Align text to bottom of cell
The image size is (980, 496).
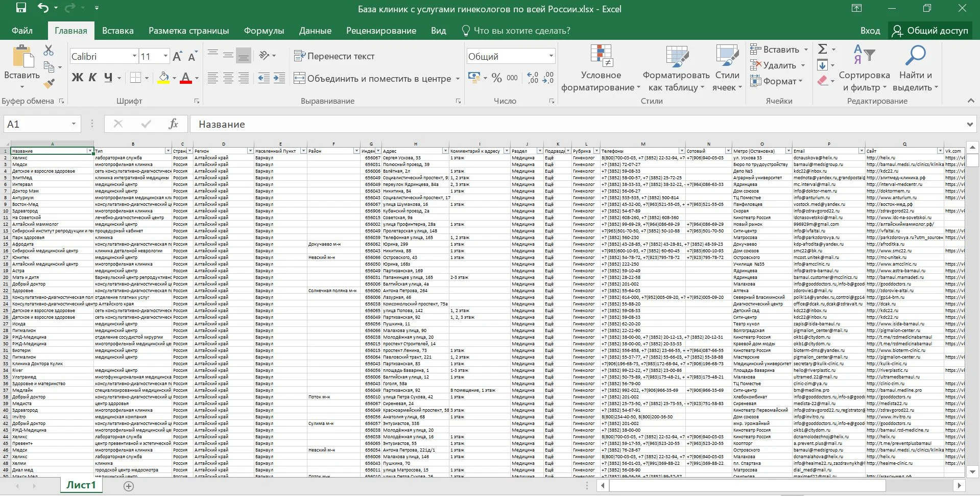coord(244,56)
